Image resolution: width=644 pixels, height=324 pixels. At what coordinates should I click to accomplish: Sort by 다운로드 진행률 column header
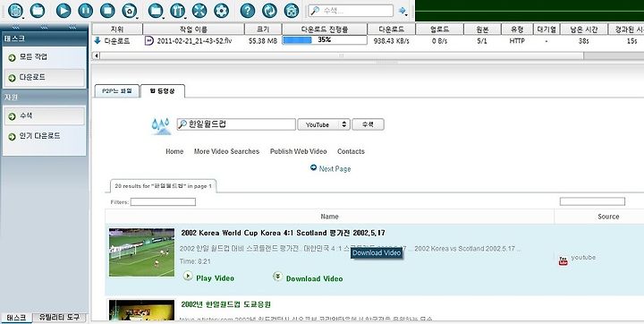point(325,30)
